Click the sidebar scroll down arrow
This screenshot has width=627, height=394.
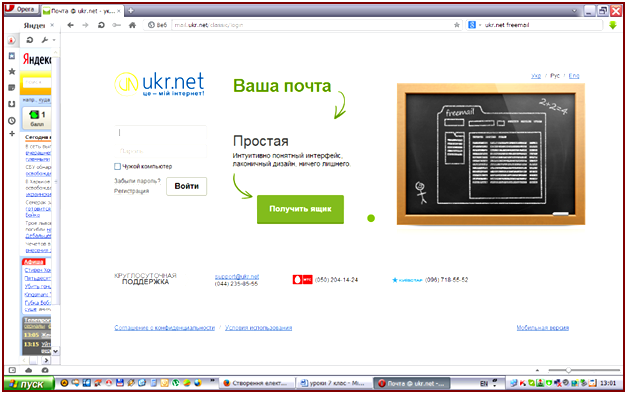56,351
